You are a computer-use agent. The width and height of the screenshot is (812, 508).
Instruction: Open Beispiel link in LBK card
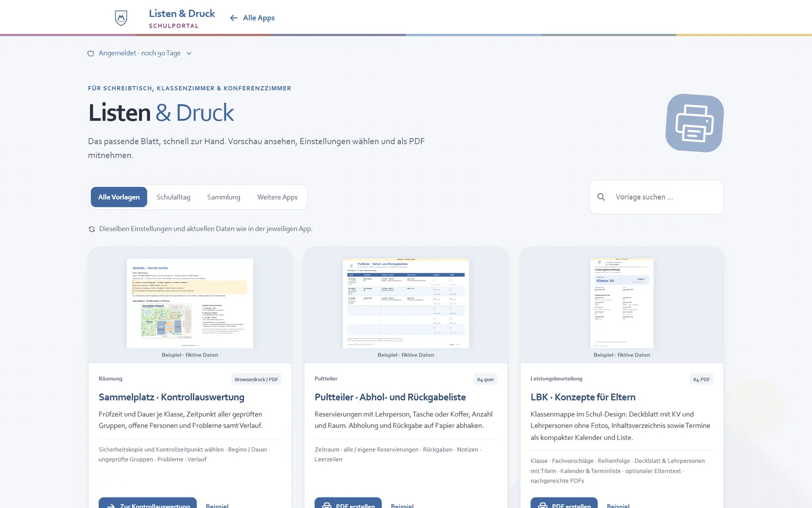[618, 506]
